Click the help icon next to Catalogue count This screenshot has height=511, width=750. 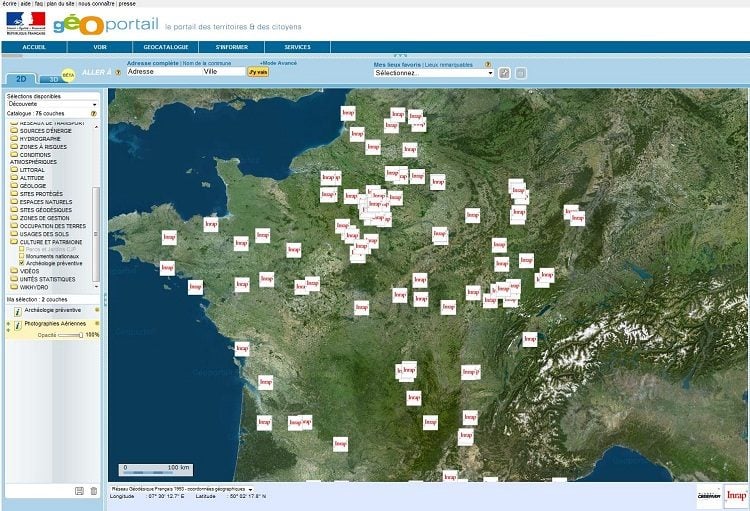coord(93,114)
